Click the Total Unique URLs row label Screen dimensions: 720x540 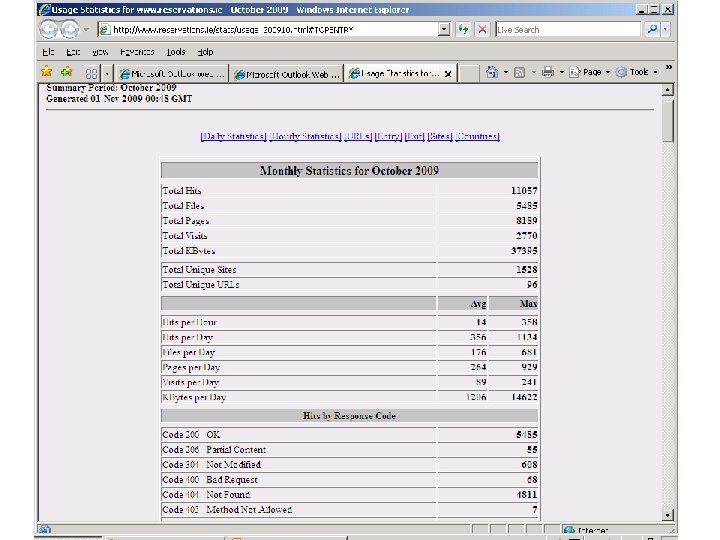pos(201,285)
